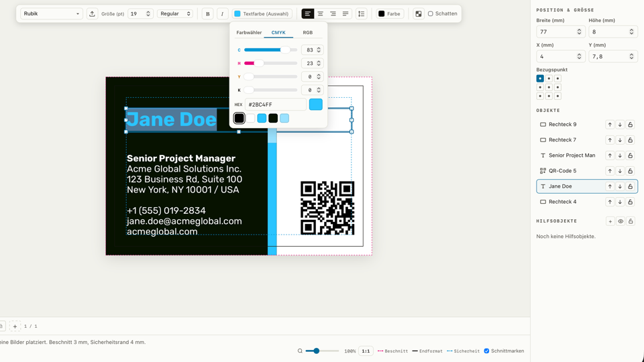644x362 pixels.
Task: Open the Farbe fill color button
Action: (390, 13)
